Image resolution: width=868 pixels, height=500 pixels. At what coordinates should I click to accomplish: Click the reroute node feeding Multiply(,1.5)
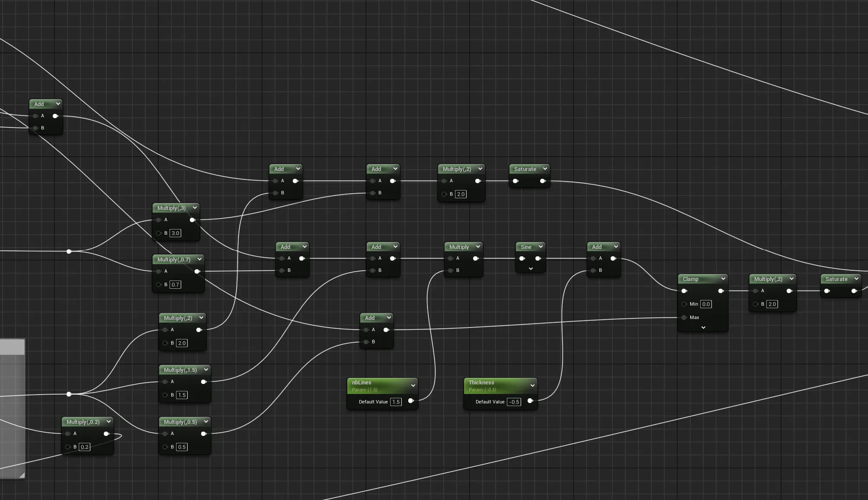[x=69, y=394]
